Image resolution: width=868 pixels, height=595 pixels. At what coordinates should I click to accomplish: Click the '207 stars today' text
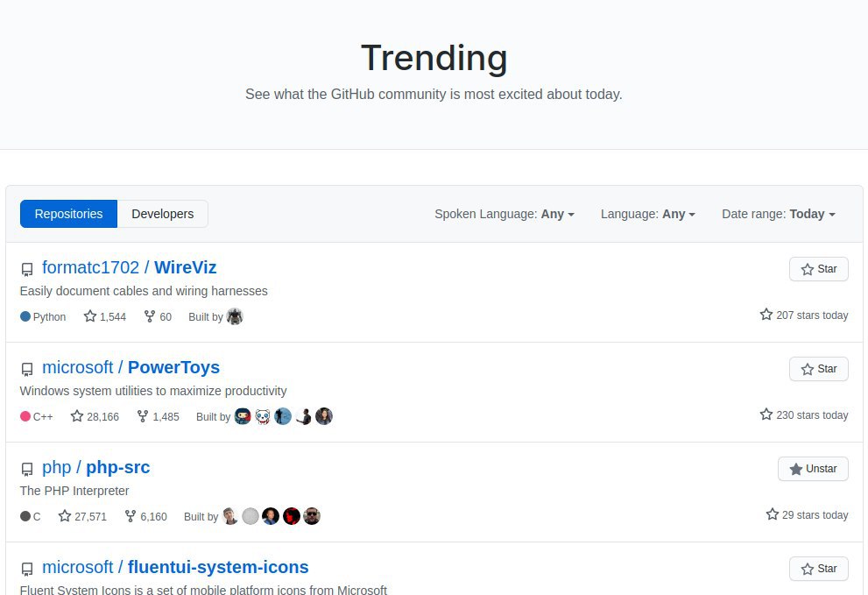pos(804,315)
